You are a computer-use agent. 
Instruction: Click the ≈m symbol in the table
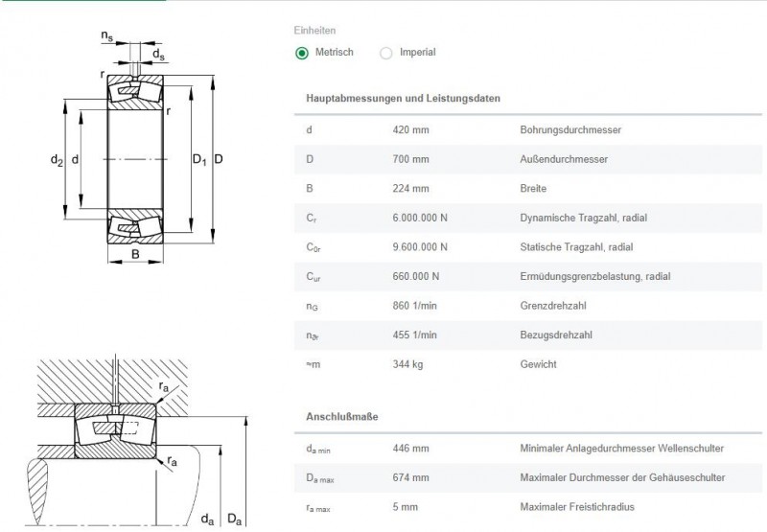pos(314,365)
